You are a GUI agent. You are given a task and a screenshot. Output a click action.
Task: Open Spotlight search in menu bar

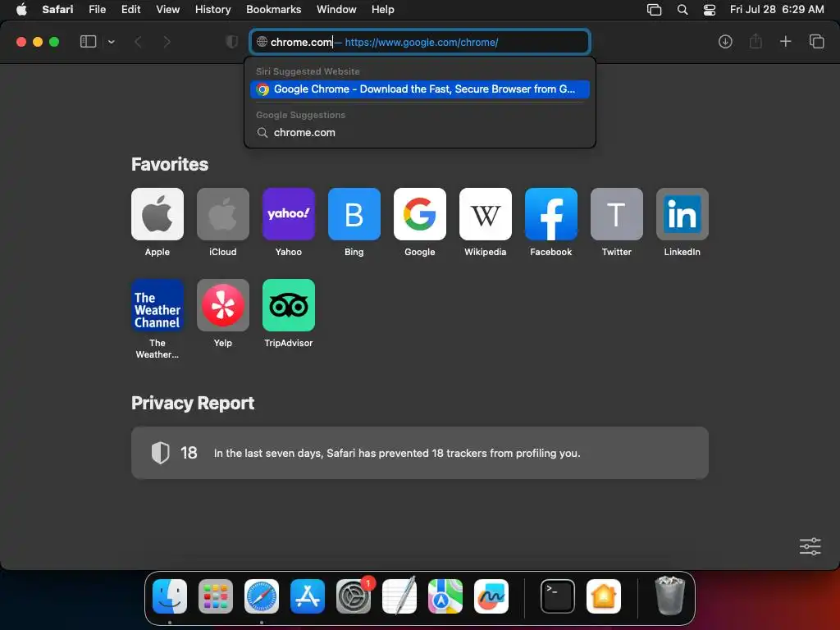pos(682,10)
